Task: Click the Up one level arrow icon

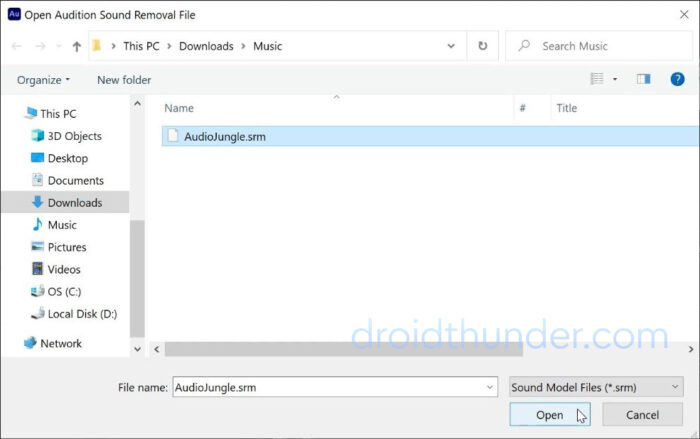Action: pos(77,46)
